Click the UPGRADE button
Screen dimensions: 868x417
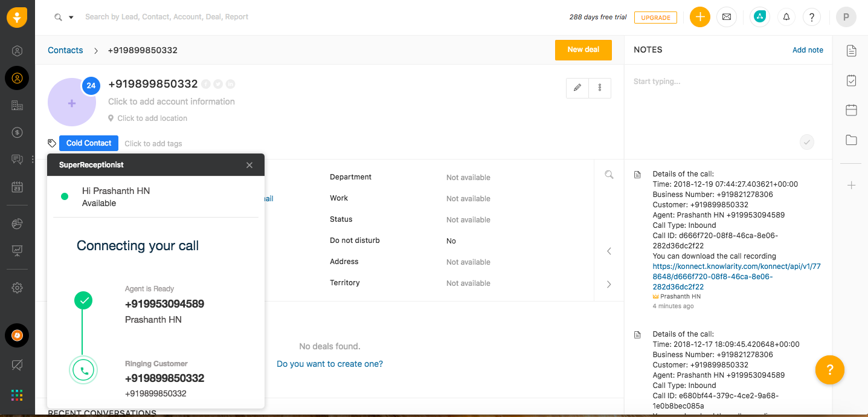pyautogui.click(x=655, y=18)
